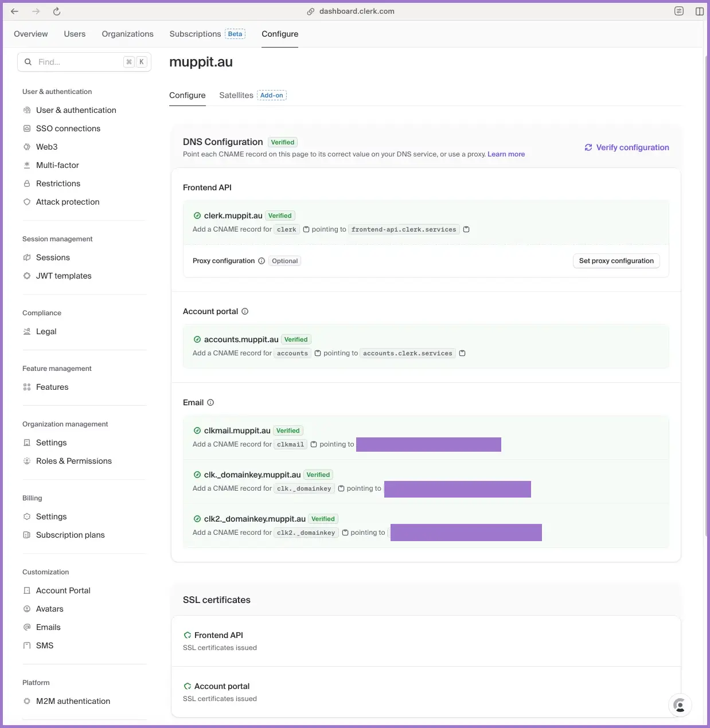Open the Learn more link

pos(506,154)
